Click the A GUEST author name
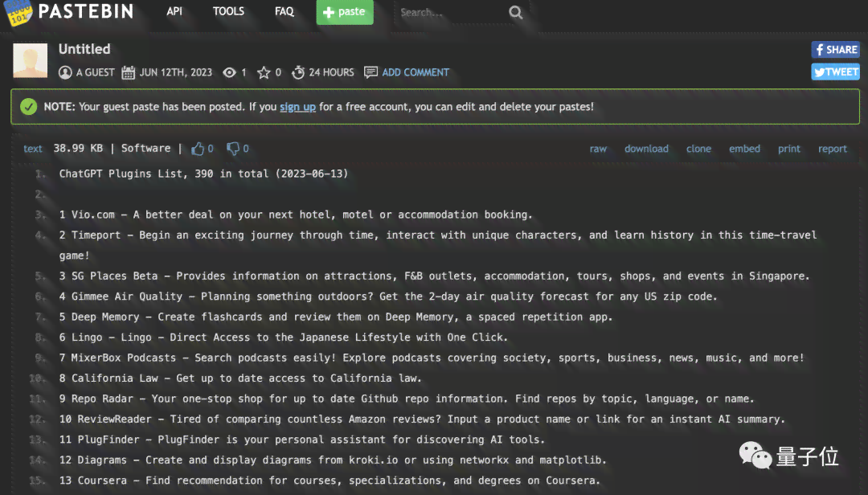Viewport: 868px width, 495px height. click(95, 72)
